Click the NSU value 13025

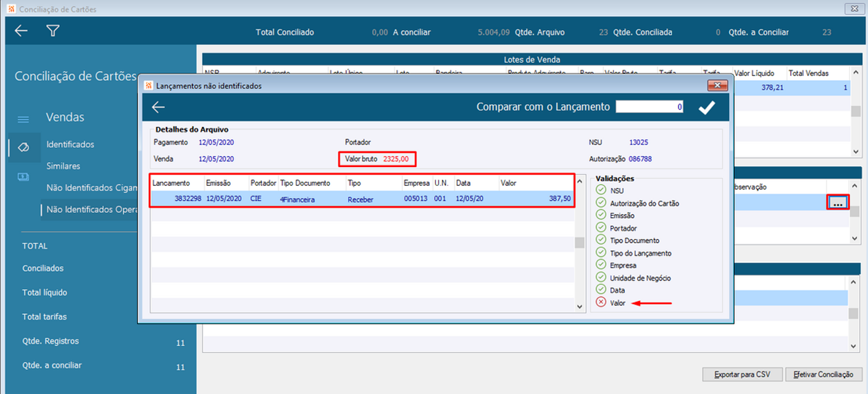coord(638,142)
